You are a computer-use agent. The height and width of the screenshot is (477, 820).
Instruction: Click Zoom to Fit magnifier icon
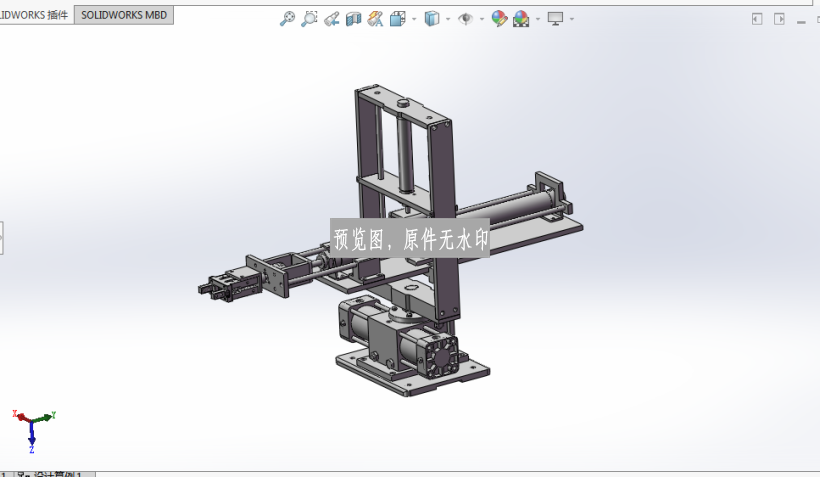pos(287,19)
